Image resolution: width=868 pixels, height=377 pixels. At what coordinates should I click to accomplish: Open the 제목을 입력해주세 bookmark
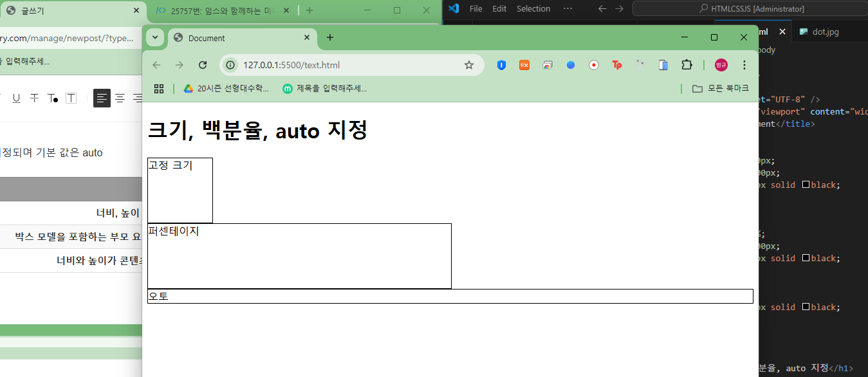325,89
